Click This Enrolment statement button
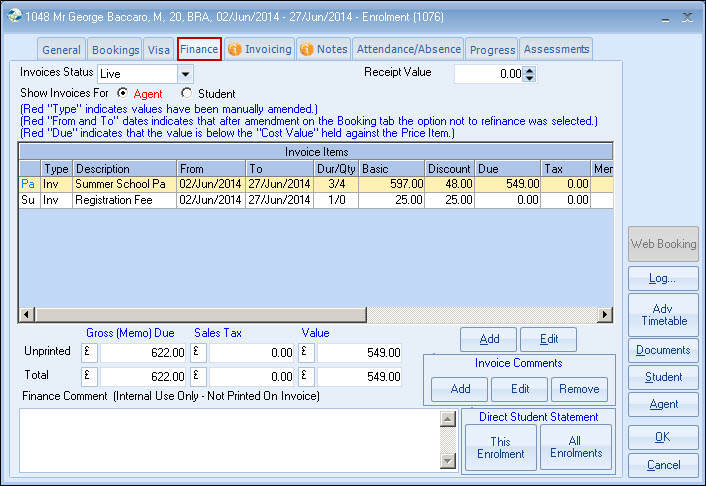 pos(500,448)
